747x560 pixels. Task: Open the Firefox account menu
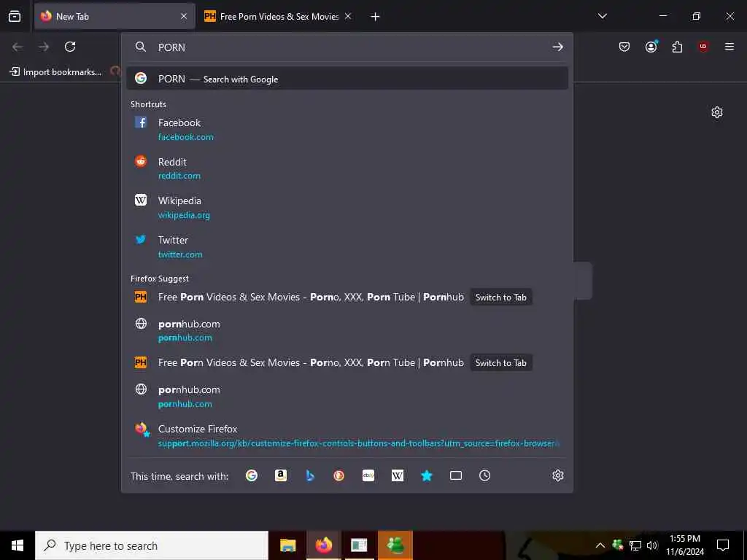click(651, 47)
